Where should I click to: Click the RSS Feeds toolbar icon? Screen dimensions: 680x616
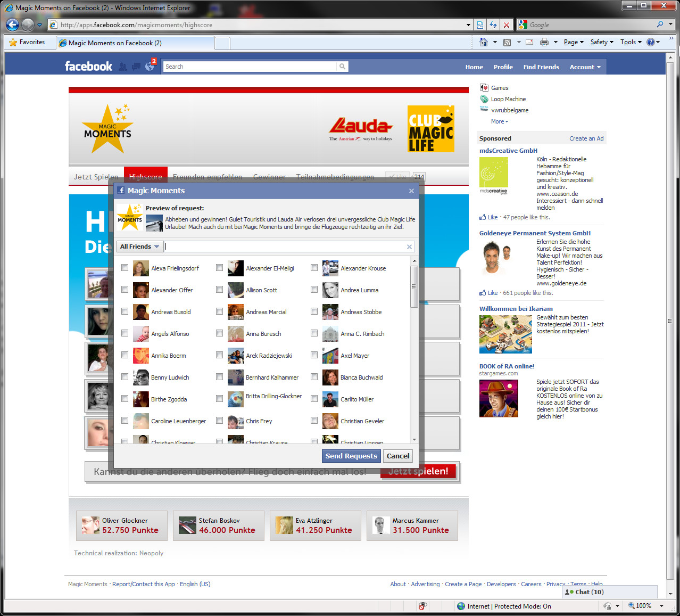tap(507, 42)
